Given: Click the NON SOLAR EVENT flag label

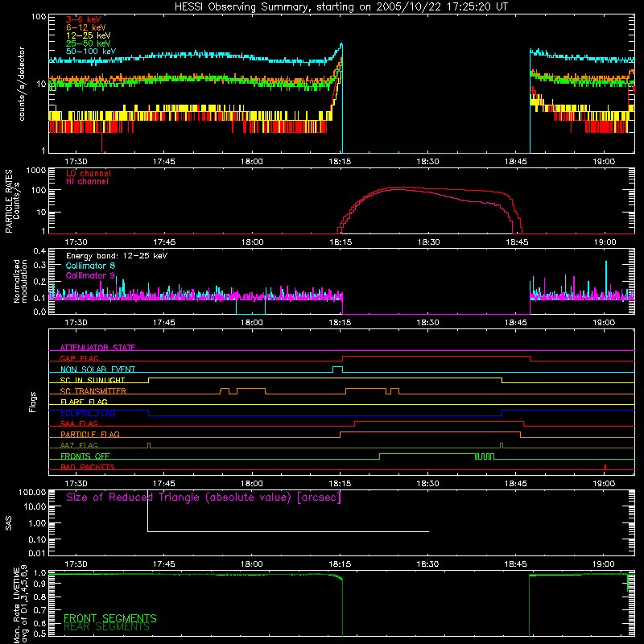Looking at the screenshot, I should [x=97, y=369].
